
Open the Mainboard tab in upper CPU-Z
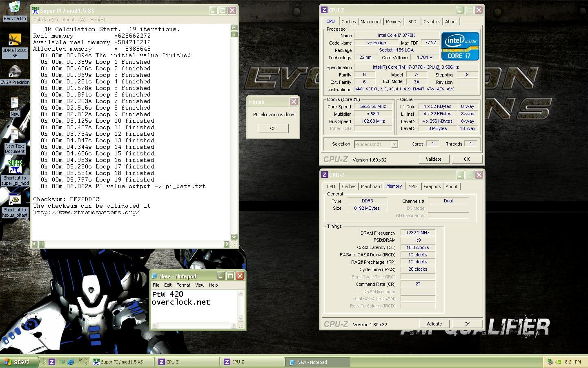[x=371, y=22]
